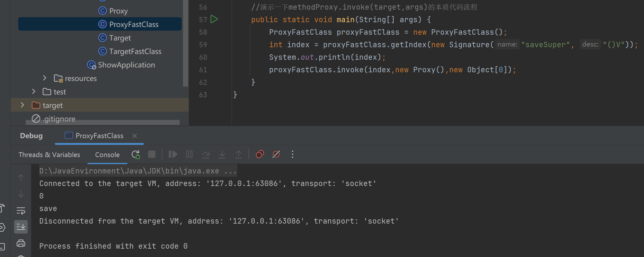The height and width of the screenshot is (257, 644).
Task: Mute all breakpoints
Action: pos(276,155)
